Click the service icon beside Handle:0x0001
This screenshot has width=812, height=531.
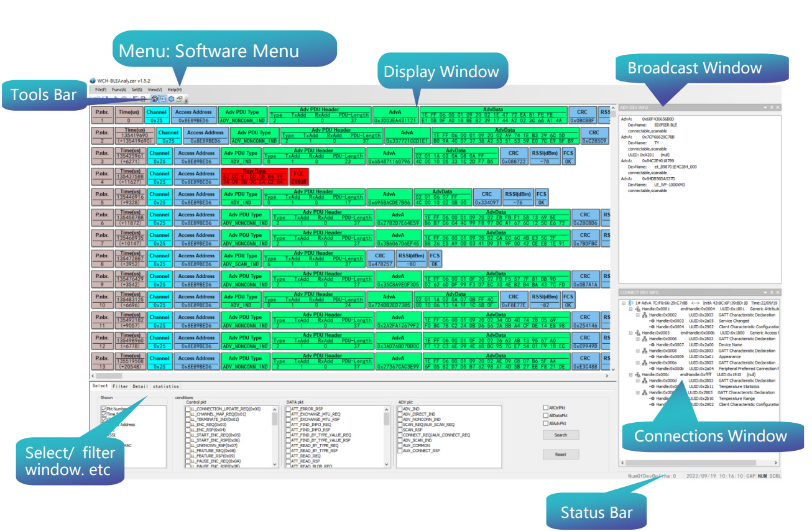tap(637, 309)
